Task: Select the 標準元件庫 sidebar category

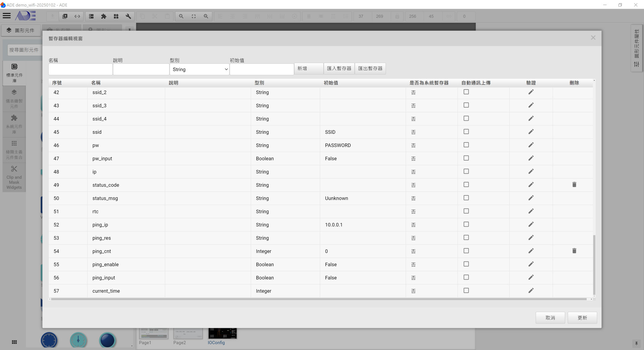Action: 14,72
